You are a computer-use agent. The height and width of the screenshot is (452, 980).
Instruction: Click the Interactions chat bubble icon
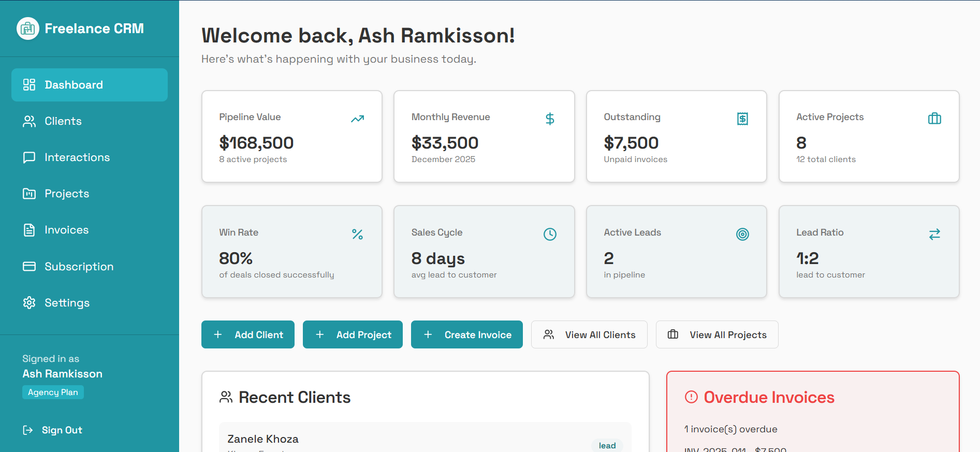[x=30, y=157]
